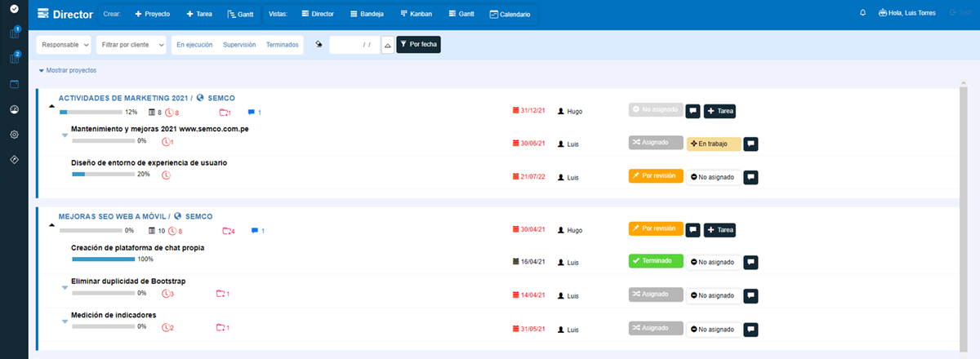
Task: Click comment button on Mantenimiento y mejoras row
Action: pos(751,144)
